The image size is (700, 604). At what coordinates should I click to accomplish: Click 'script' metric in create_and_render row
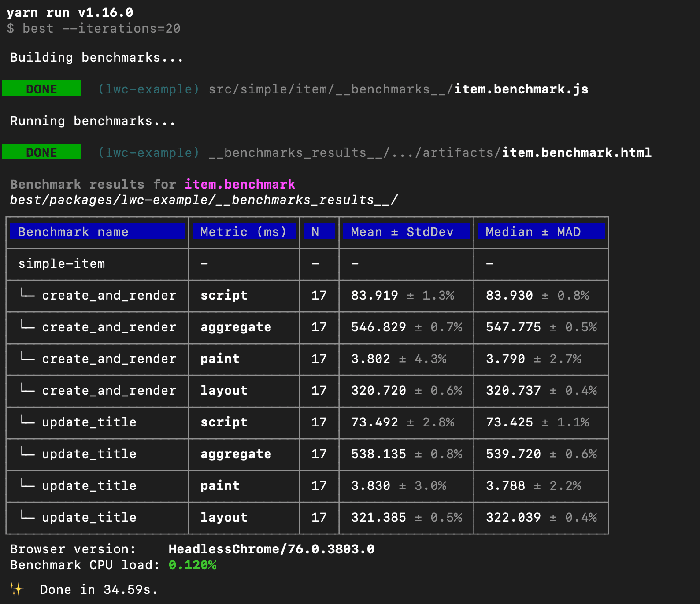(224, 295)
